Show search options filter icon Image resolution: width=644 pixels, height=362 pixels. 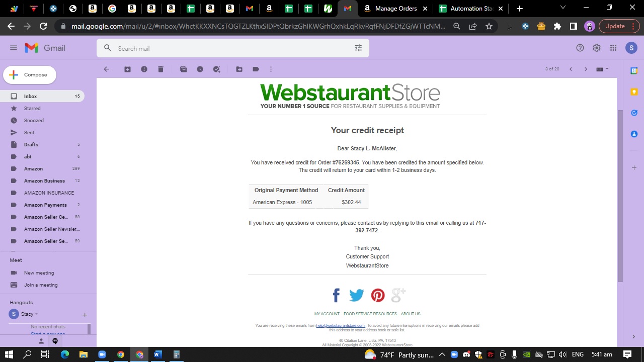coord(358,48)
